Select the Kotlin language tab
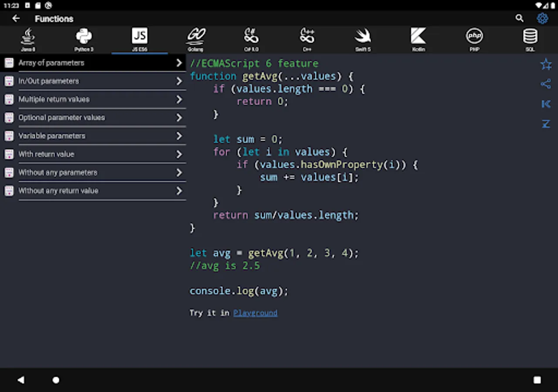Image resolution: width=558 pixels, height=392 pixels. (x=418, y=40)
